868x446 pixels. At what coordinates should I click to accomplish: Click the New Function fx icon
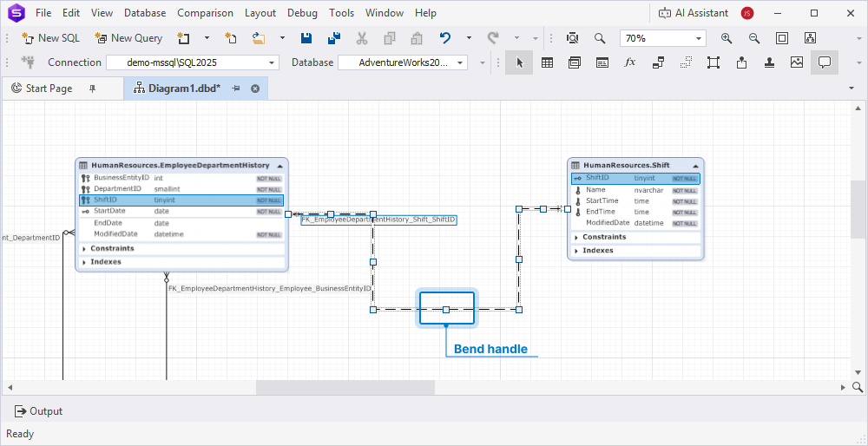pos(630,62)
